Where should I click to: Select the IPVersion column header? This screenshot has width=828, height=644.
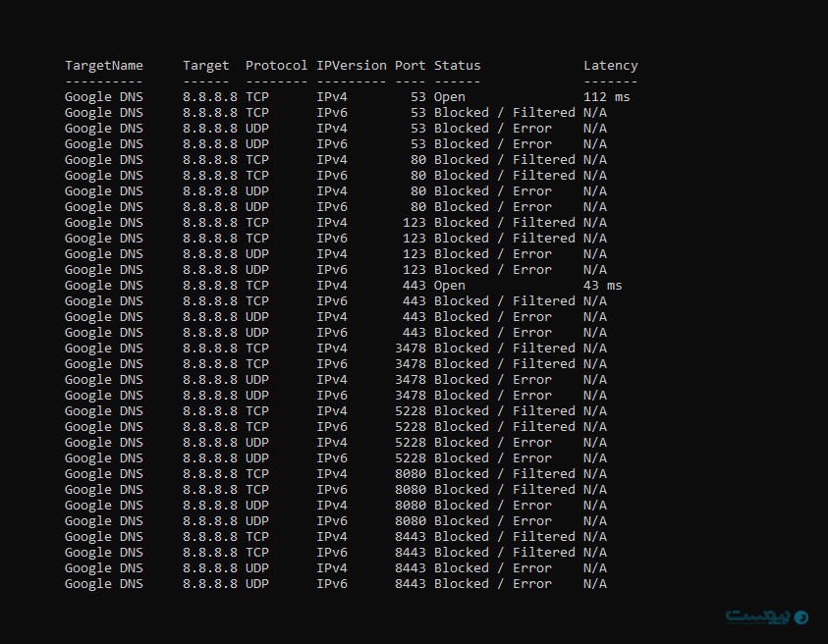[351, 66]
